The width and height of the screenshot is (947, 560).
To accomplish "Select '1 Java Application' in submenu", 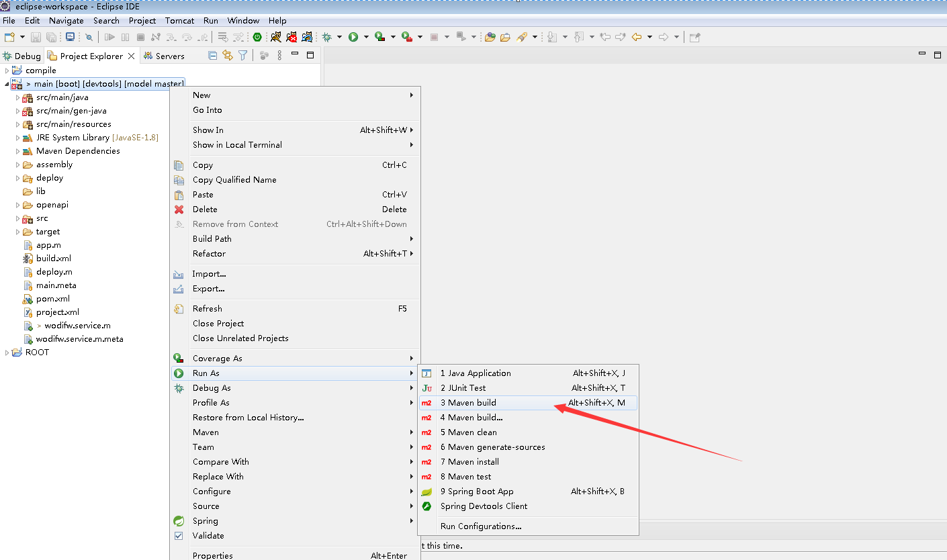I will [527, 373].
